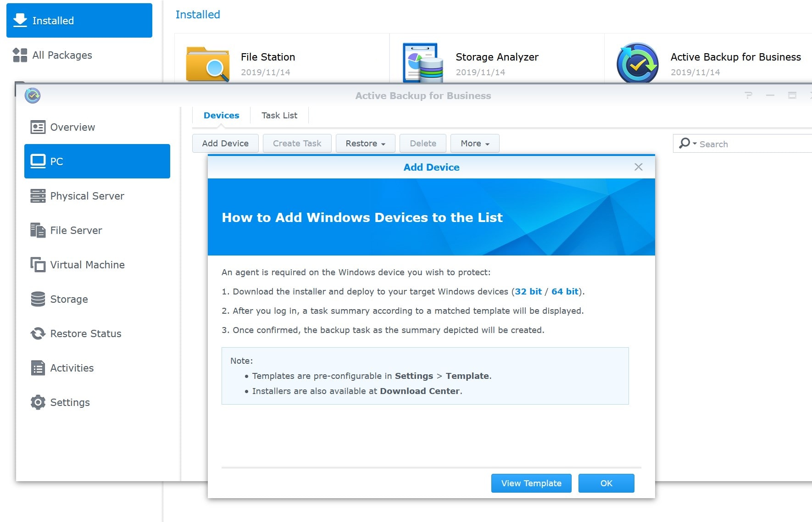
Task: Select Storage in the sidebar
Action: coord(97,299)
